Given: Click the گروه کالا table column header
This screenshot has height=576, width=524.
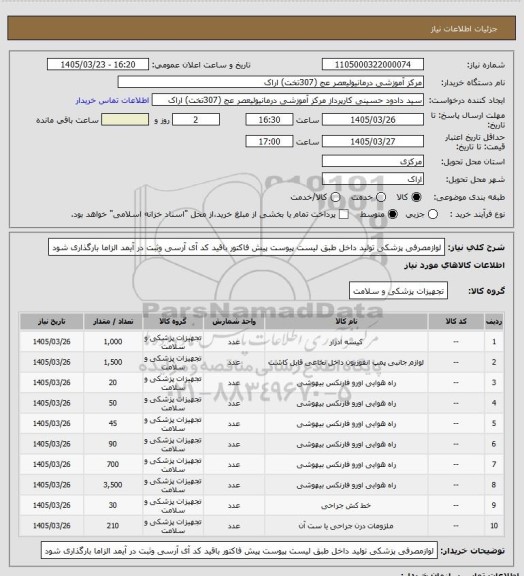Looking at the screenshot, I should [173, 321].
